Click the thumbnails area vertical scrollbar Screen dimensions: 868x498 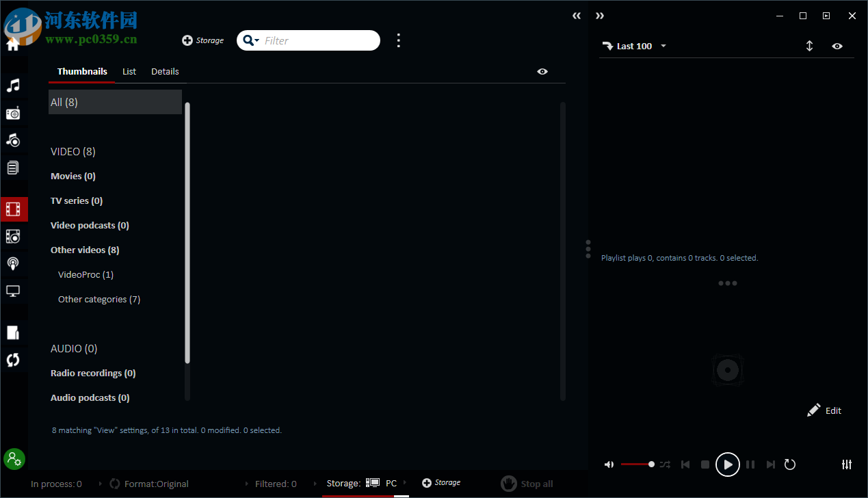click(x=563, y=251)
